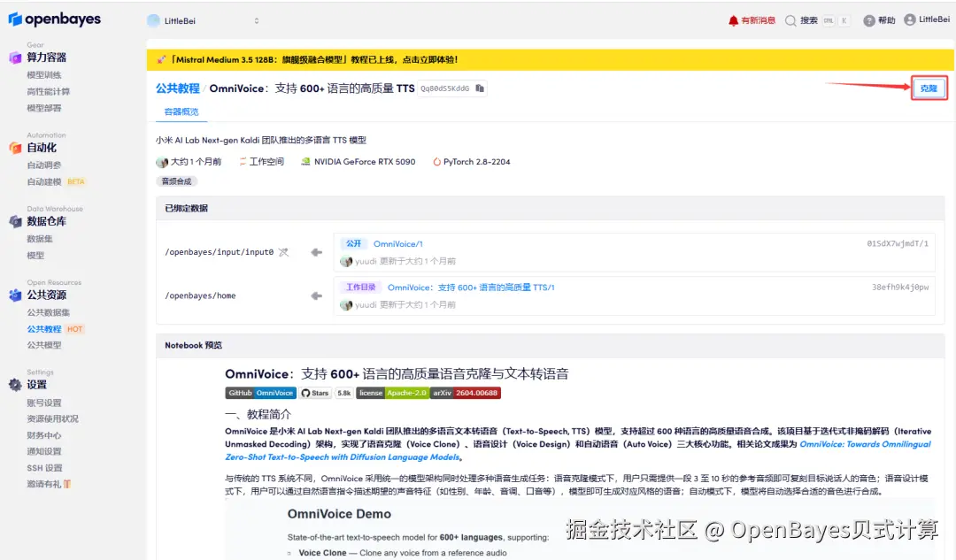This screenshot has height=560, width=956.
Task: Click the path /openbayes/home
Action: [200, 296]
